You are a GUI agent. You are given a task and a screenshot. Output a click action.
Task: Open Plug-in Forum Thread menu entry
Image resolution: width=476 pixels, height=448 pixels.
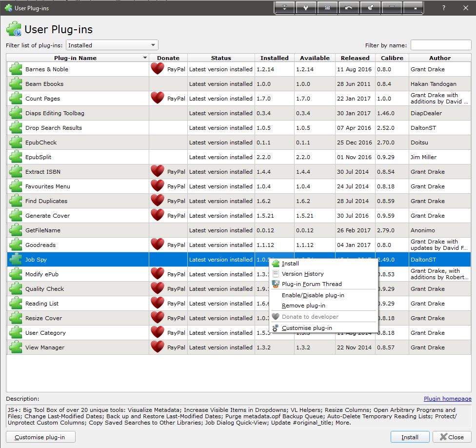coord(324,284)
